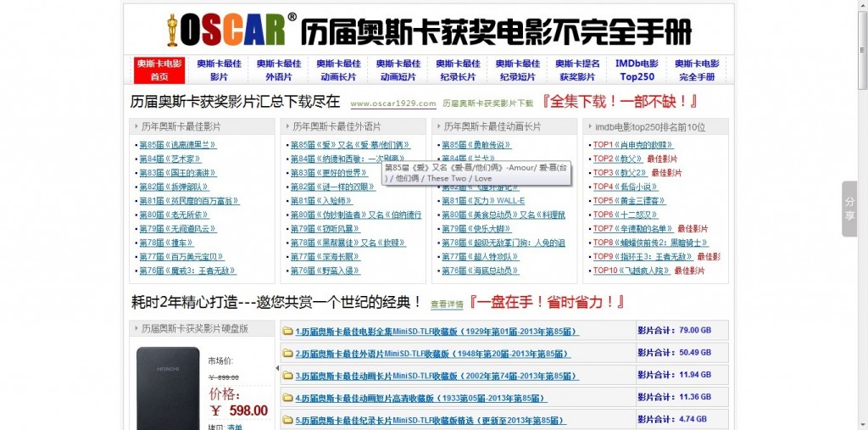Open 第80届《老无所依》 link

coord(174,215)
